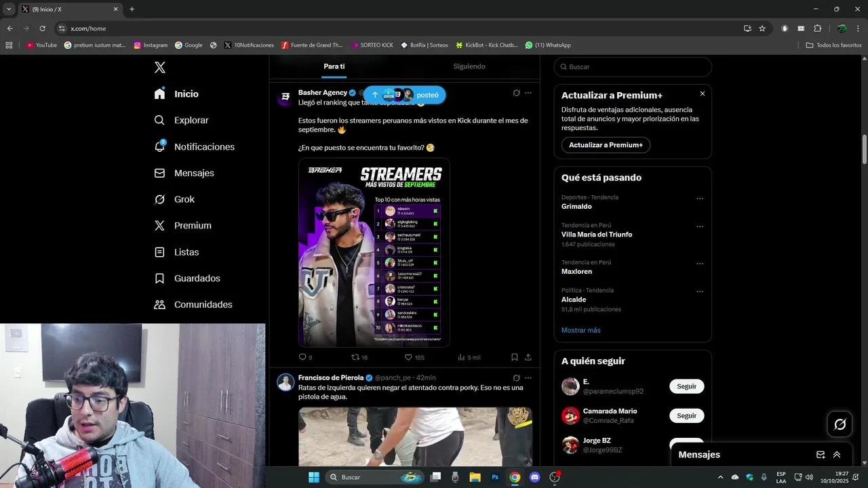Open the Maxloren trend
This screenshot has height=488, width=868.
(576, 272)
